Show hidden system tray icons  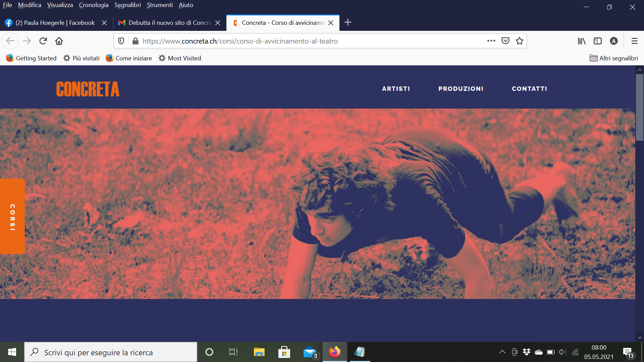pyautogui.click(x=502, y=352)
